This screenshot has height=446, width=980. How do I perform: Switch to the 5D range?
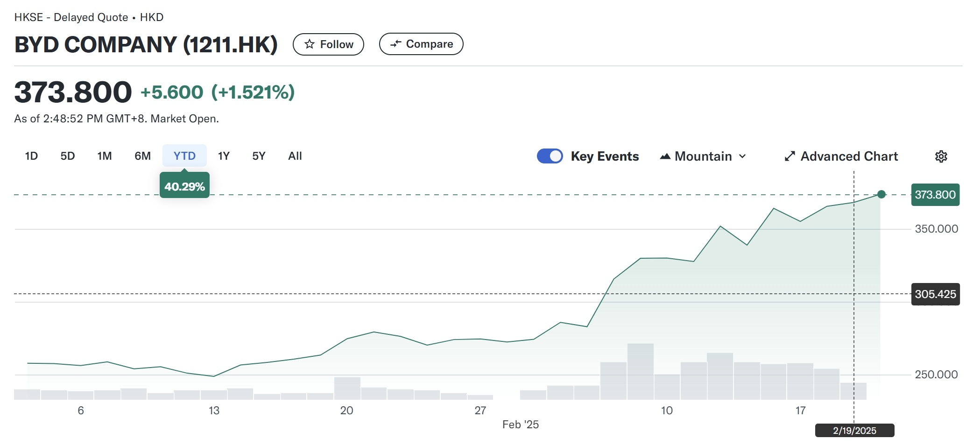click(x=68, y=156)
